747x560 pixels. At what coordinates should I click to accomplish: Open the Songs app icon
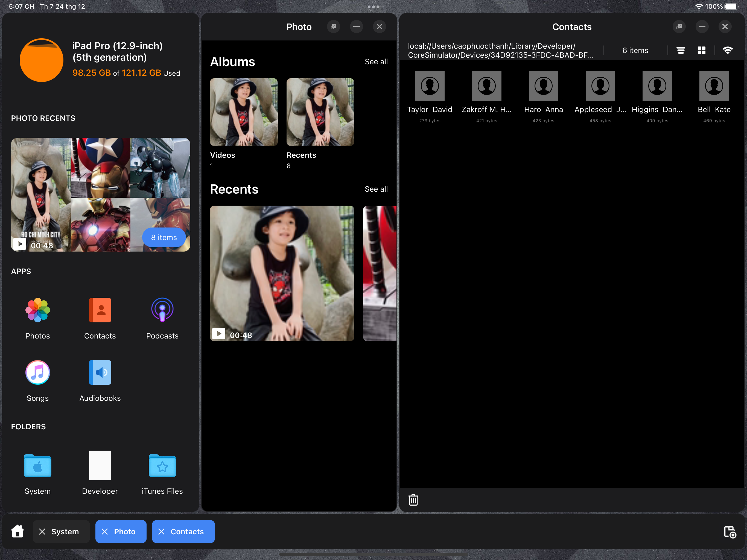[x=37, y=372]
